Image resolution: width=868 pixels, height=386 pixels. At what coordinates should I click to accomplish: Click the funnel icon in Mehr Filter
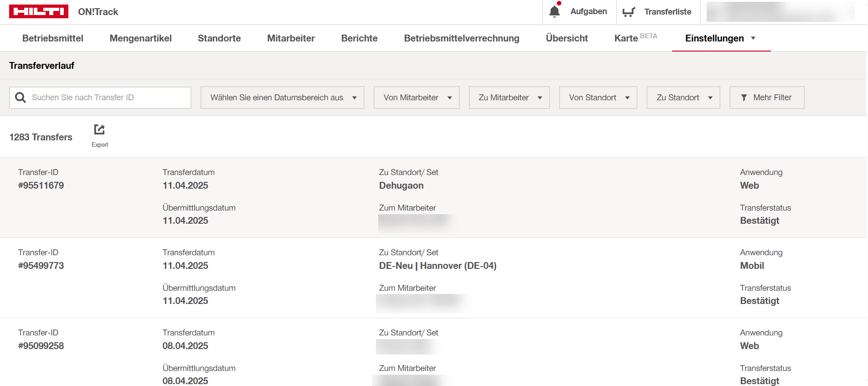coord(744,98)
